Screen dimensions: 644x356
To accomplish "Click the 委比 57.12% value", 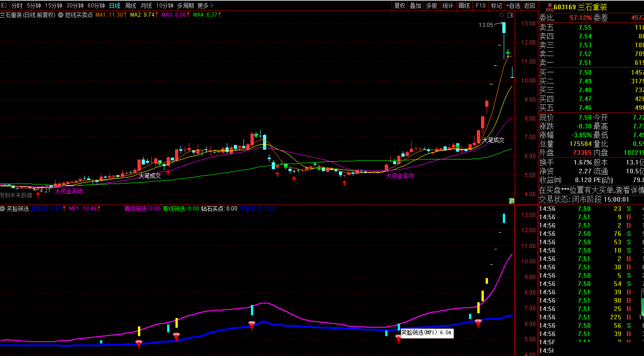I will click(581, 18).
